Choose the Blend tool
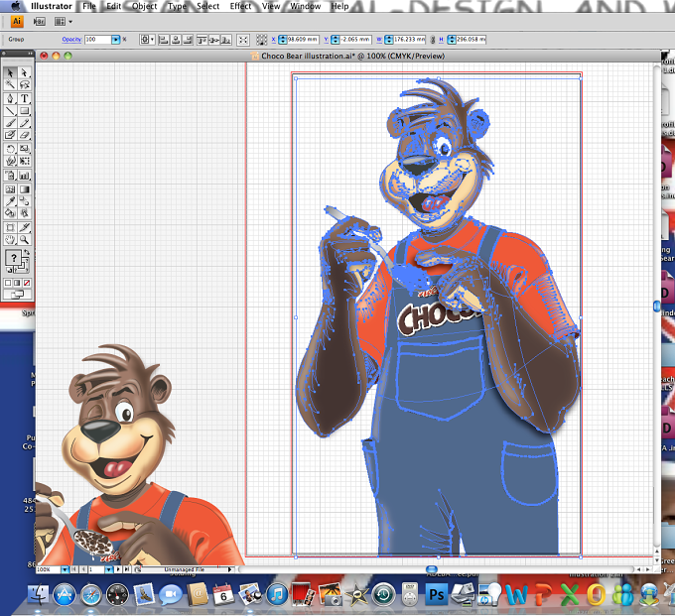Viewport: 675px width, 616px height. click(x=24, y=201)
